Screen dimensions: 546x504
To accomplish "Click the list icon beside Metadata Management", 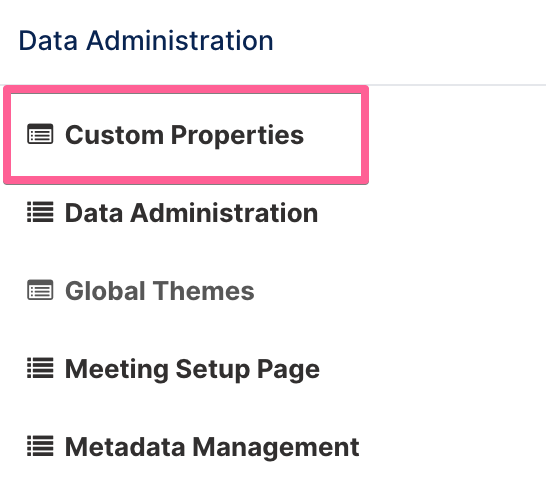I will tap(40, 446).
